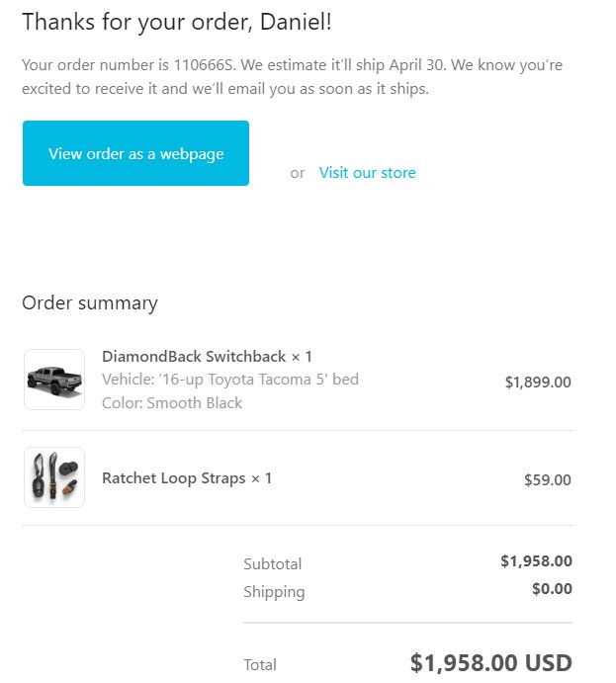Screen dimensions: 616x683
Task: Open the Ratchet Loop Straps product thumbnail
Action: pos(54,477)
